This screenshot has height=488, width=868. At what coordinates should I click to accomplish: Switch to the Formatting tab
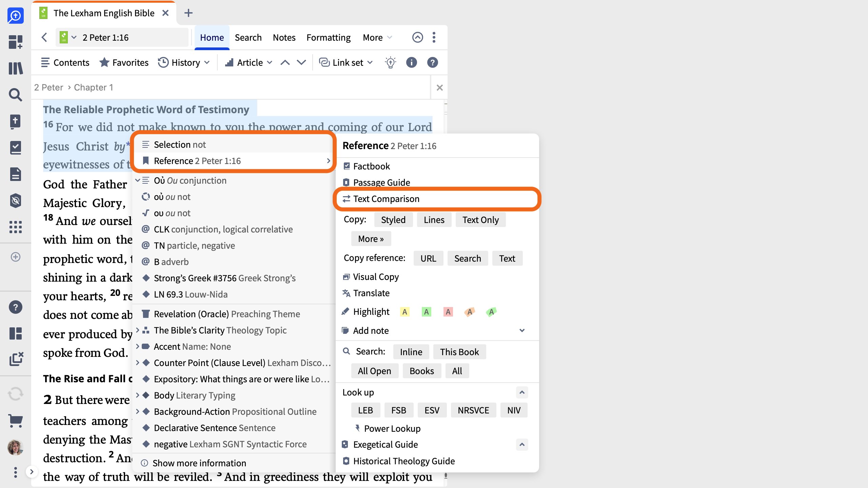[x=328, y=37]
